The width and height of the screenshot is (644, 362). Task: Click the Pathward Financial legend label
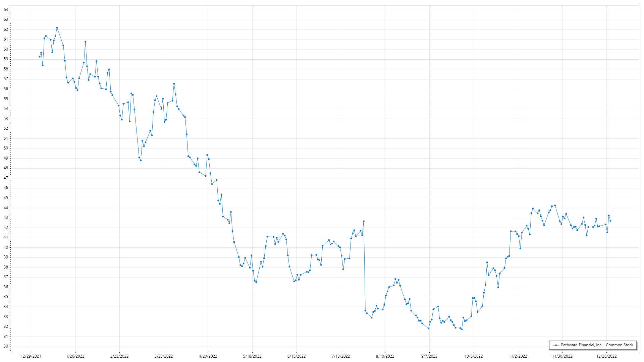(x=597, y=345)
